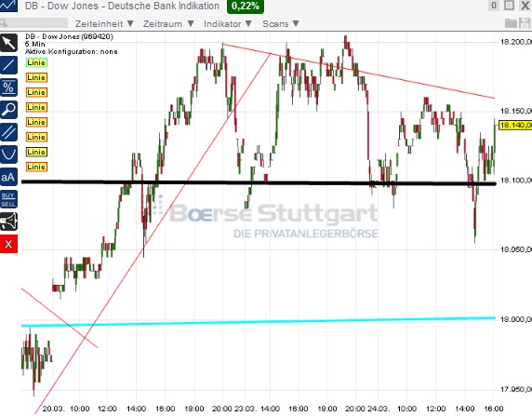Click the 0 button in the title bar
Viewport: 532px width, 416px height.
494,6
